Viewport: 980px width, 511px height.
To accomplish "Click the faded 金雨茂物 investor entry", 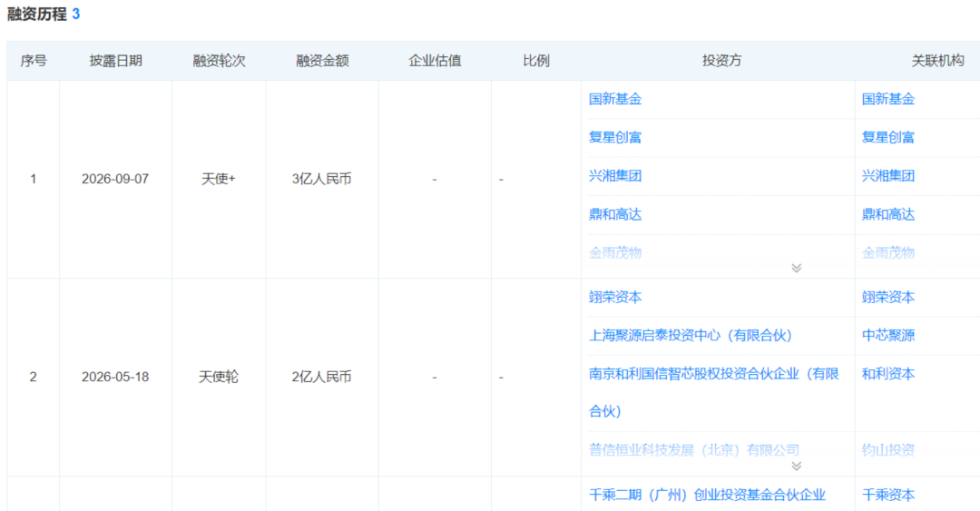I will point(615,252).
